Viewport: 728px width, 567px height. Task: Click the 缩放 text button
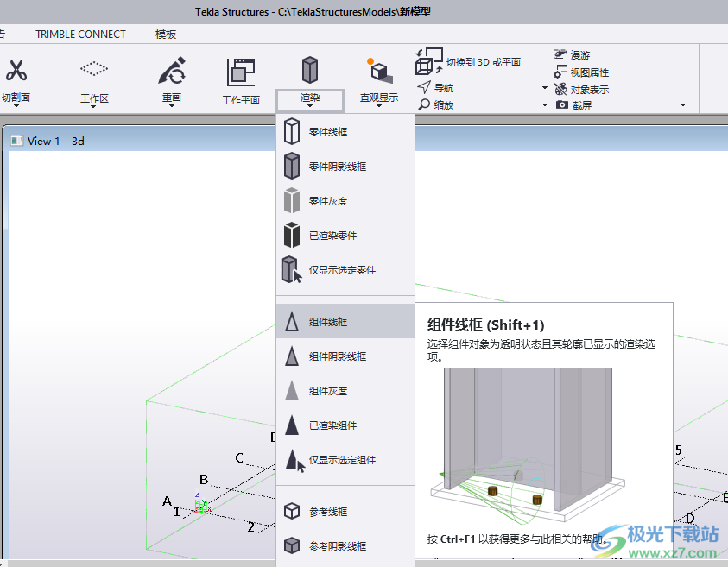point(443,105)
